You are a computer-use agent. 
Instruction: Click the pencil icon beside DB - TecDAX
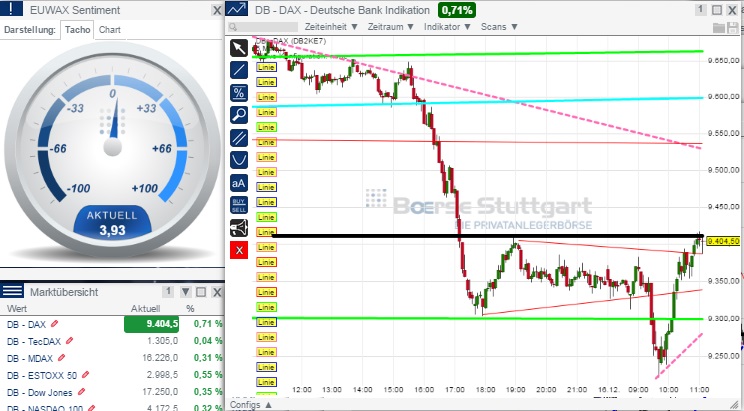coord(70,340)
